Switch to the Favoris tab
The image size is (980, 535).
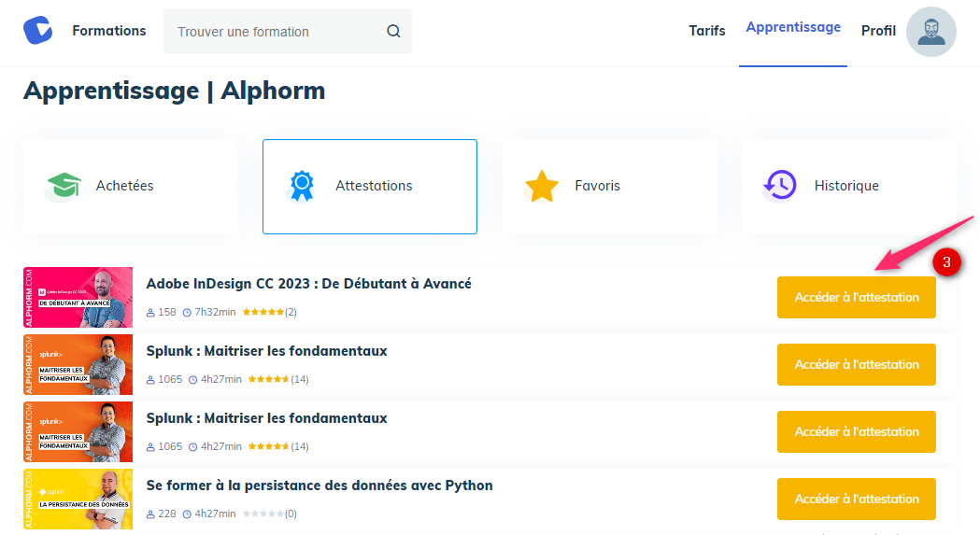click(609, 186)
